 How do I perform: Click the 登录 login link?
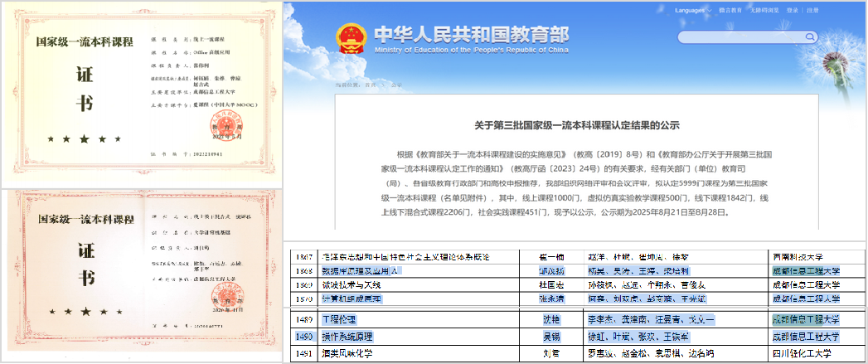(x=793, y=10)
